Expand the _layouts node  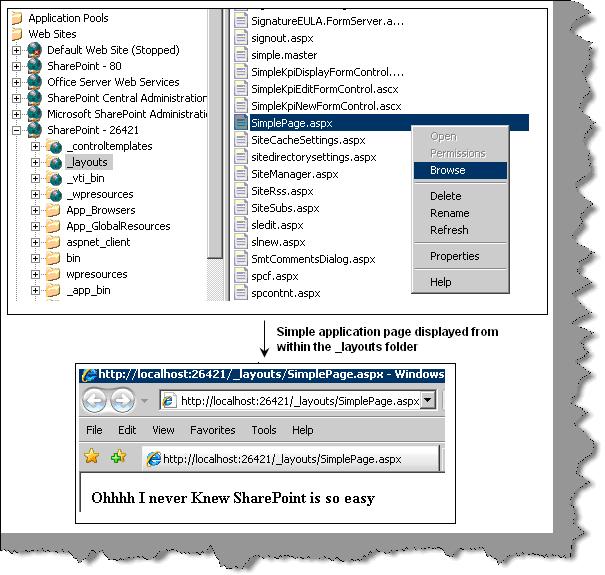35,162
